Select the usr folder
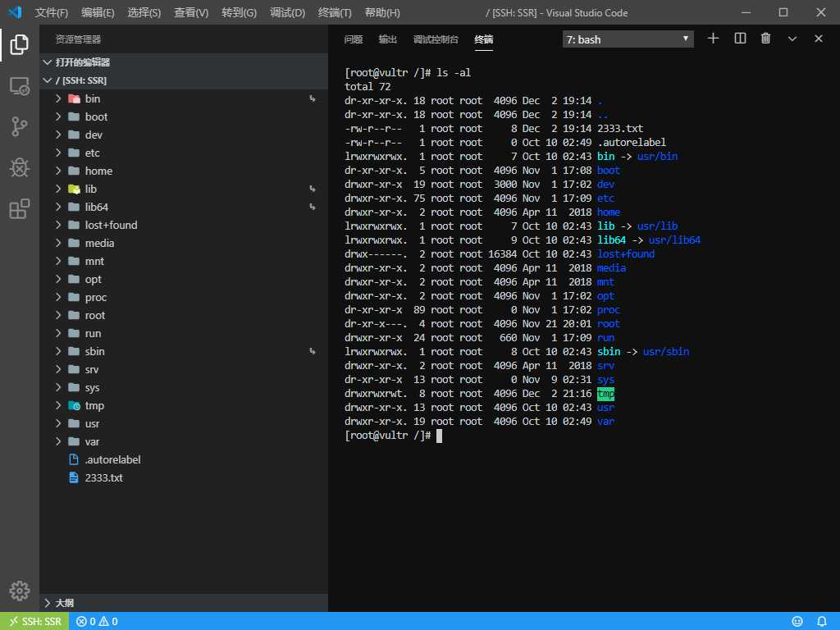The height and width of the screenshot is (630, 840). point(184,424)
